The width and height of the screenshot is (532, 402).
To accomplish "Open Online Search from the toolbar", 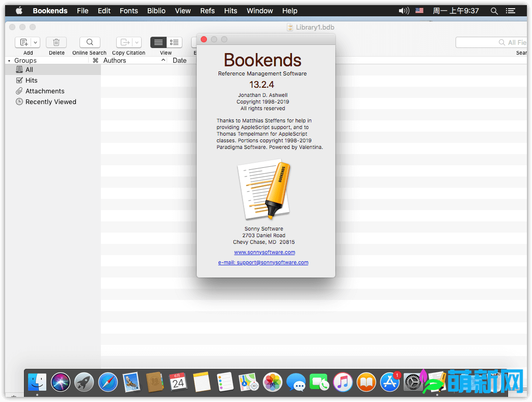I will 90,42.
